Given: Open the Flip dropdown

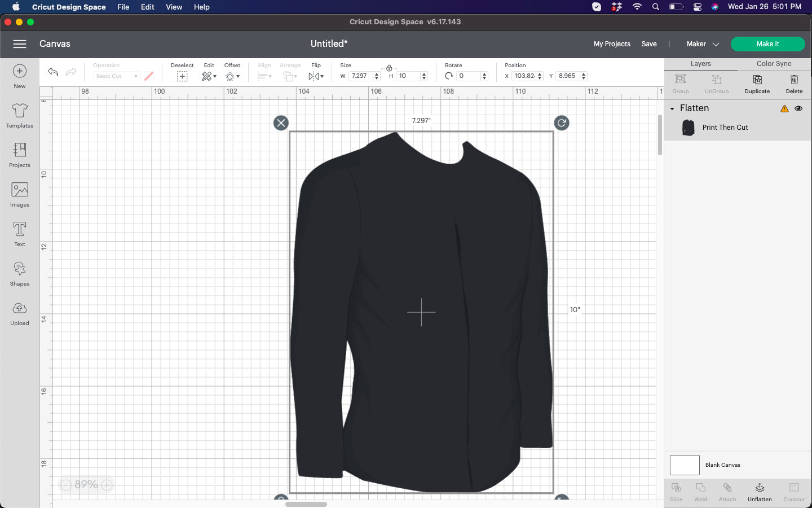Looking at the screenshot, I should 316,76.
